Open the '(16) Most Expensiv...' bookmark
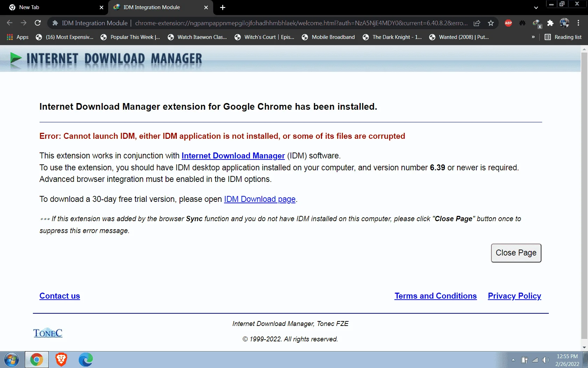Screen dimensions: 588x368 (x=65, y=37)
